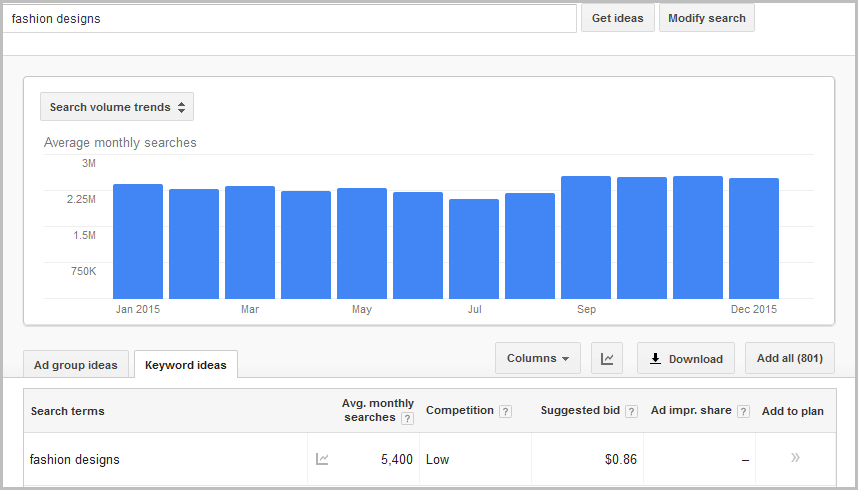Sort by the Search terms column header
This screenshot has height=490, width=858.
[x=68, y=411]
